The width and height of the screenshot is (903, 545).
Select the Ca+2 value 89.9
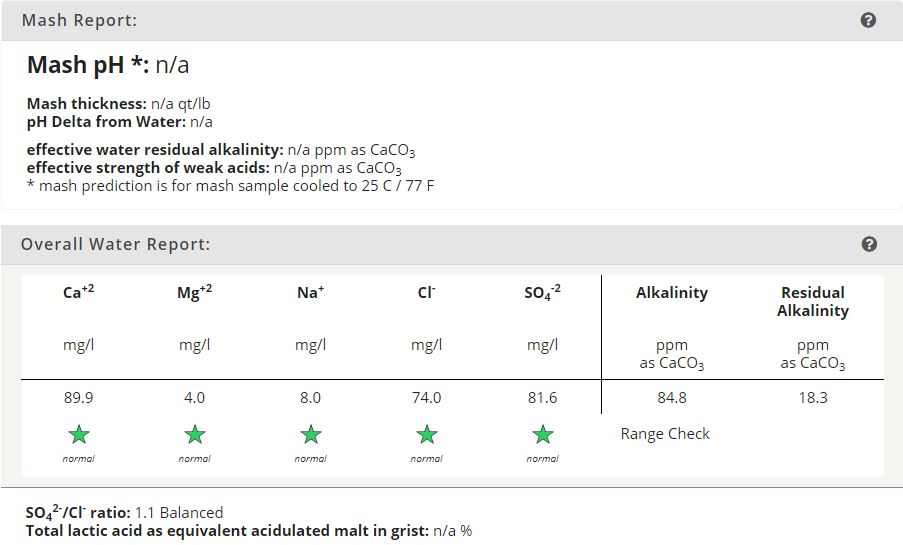(x=78, y=398)
